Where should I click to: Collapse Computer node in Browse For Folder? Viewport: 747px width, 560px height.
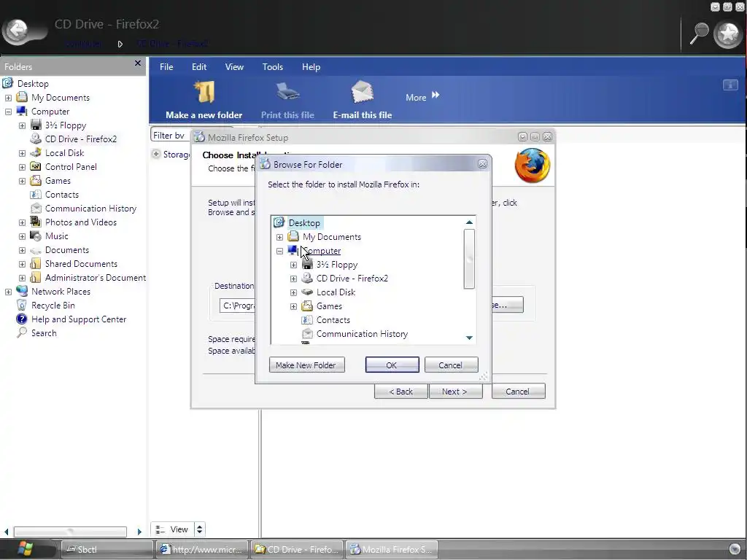[279, 251]
